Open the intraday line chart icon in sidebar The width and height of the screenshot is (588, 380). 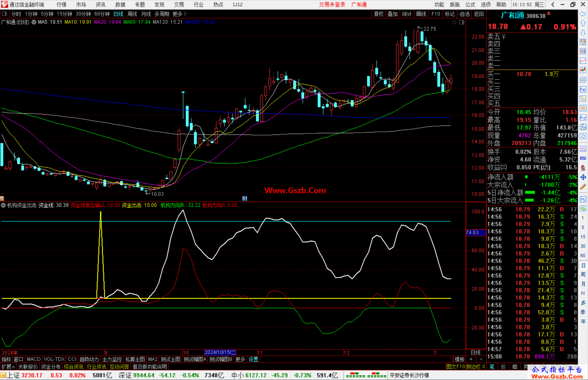pos(583,61)
